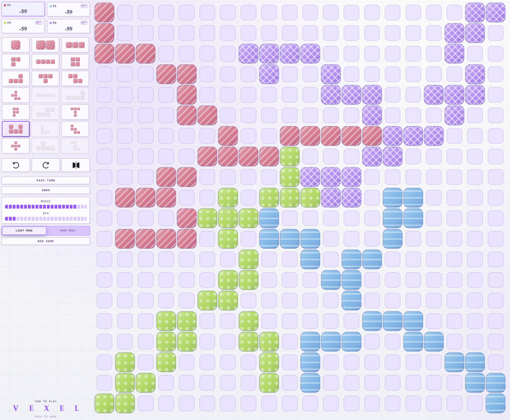Set the SFX volume bar
Image resolution: width=510 pixels, height=420 pixels.
pyautogui.click(x=46, y=219)
